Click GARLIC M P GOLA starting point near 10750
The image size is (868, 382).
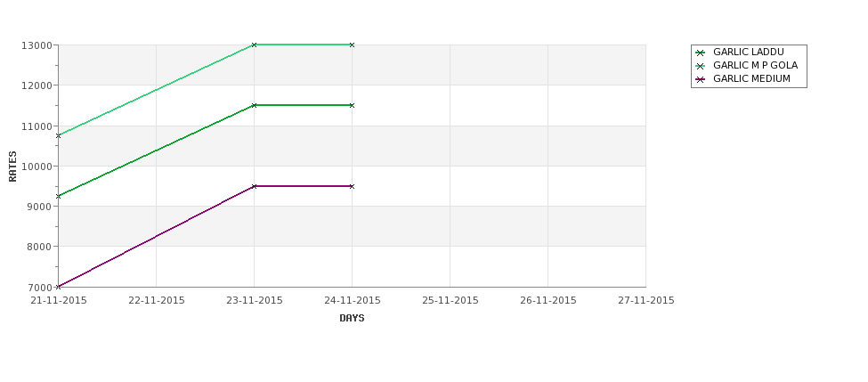click(58, 135)
